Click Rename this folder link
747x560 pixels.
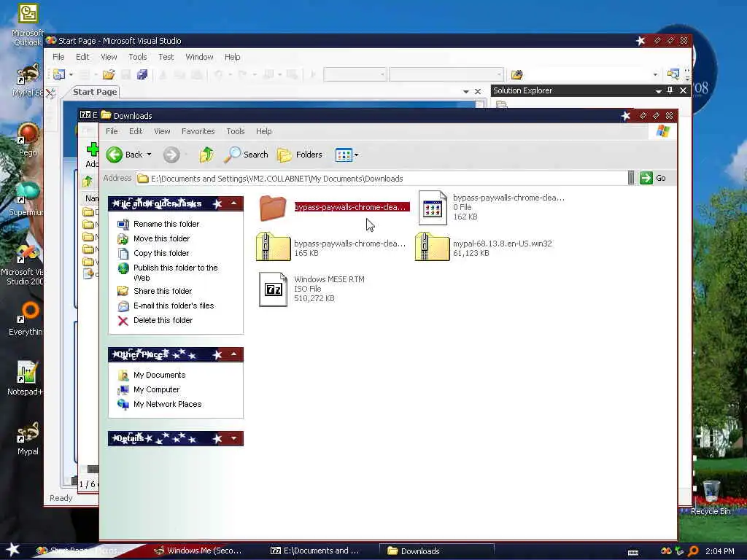coord(166,224)
